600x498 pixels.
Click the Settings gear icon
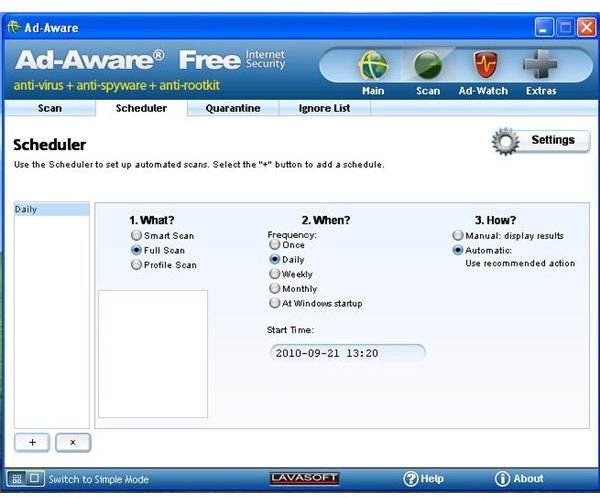click(x=505, y=141)
